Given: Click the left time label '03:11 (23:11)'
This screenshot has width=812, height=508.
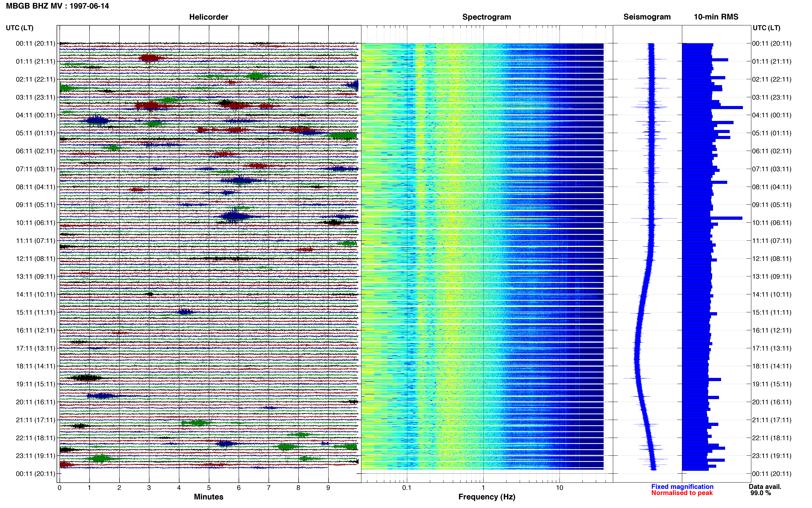Looking at the screenshot, I should pos(36,97).
